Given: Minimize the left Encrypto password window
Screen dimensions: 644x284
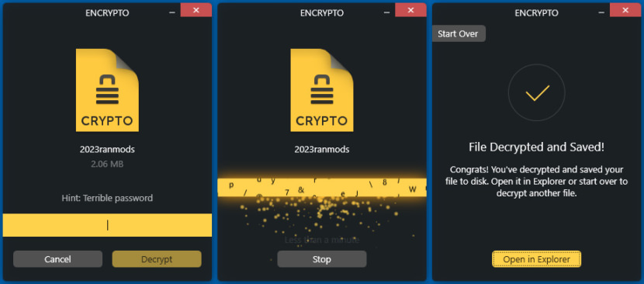Looking at the screenshot, I should point(171,12).
